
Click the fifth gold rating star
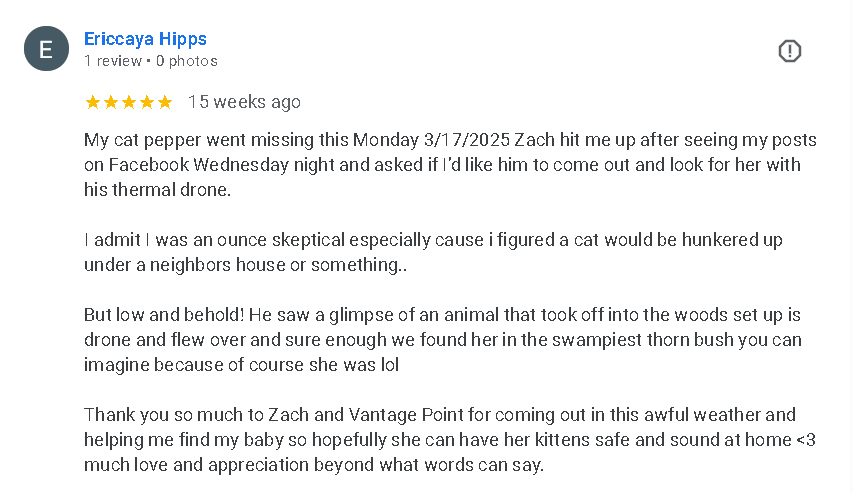coord(165,102)
